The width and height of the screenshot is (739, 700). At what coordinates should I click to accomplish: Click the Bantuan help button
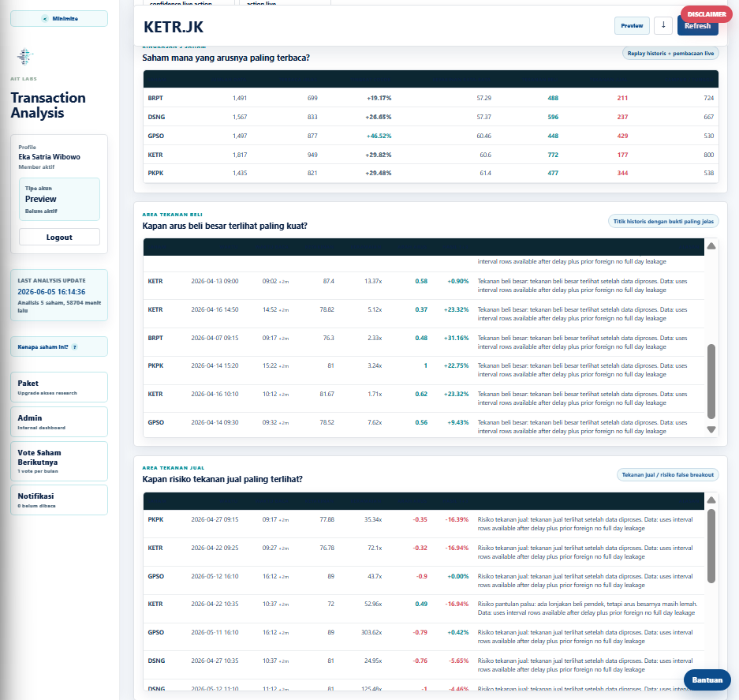coord(707,679)
